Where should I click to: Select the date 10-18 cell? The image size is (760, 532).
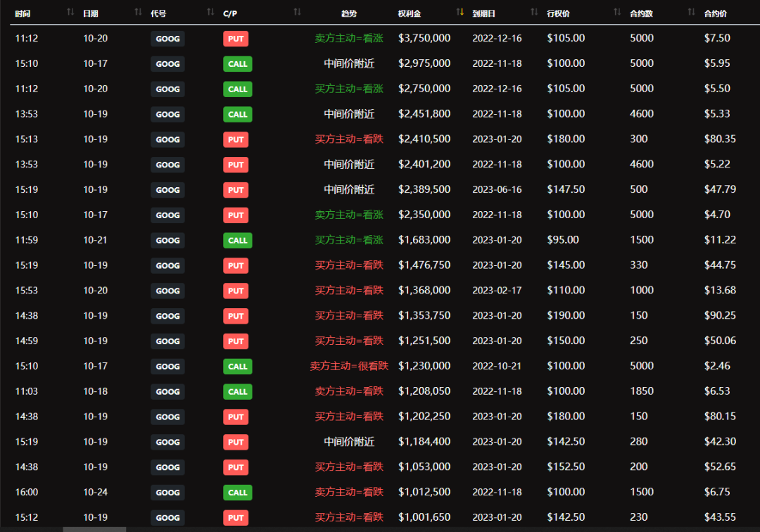coord(96,391)
